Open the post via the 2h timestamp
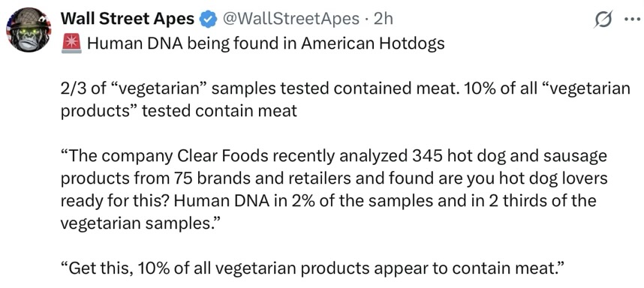This screenshot has width=644, height=288. coord(384,19)
